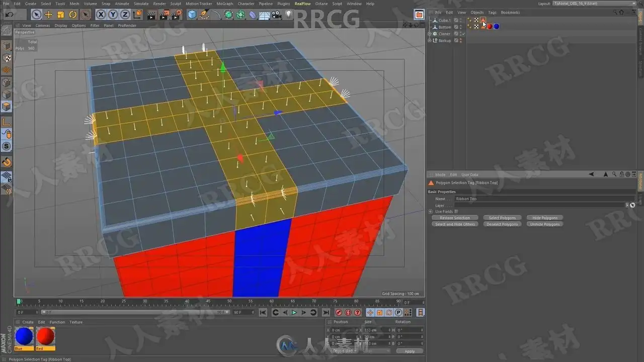Click the Select Polygons button

coord(502,218)
